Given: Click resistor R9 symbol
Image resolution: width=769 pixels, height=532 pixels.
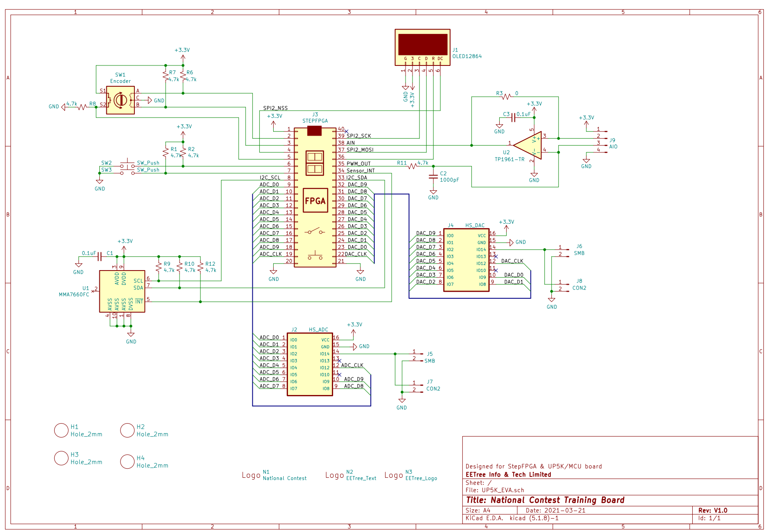Looking at the screenshot, I should coord(159,267).
